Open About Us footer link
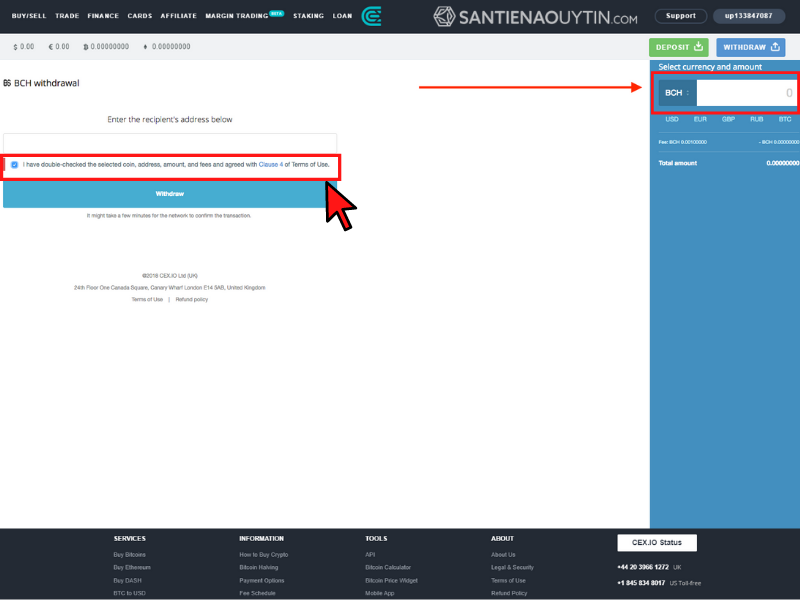Viewport: 800px width, 600px height. [503, 555]
